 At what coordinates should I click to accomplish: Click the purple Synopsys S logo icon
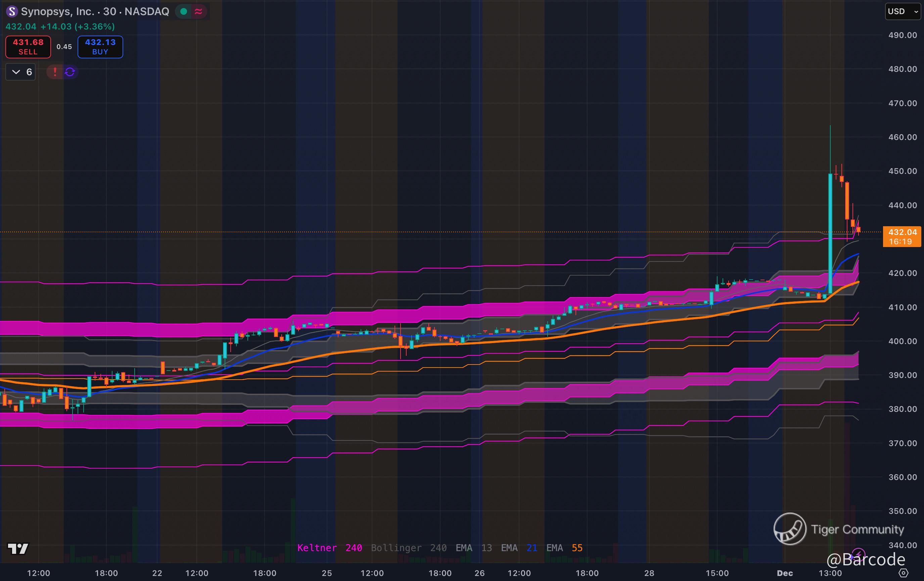tap(12, 11)
